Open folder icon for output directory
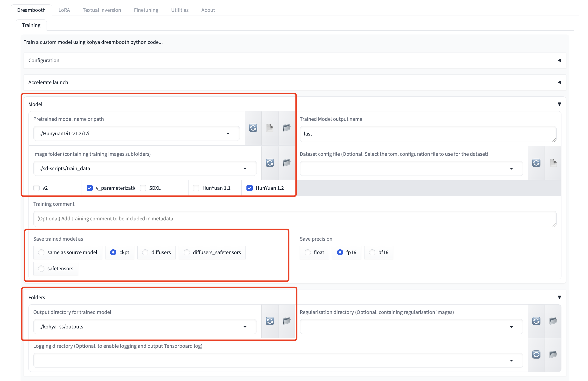Viewport: 588px width, 381px height. point(286,321)
